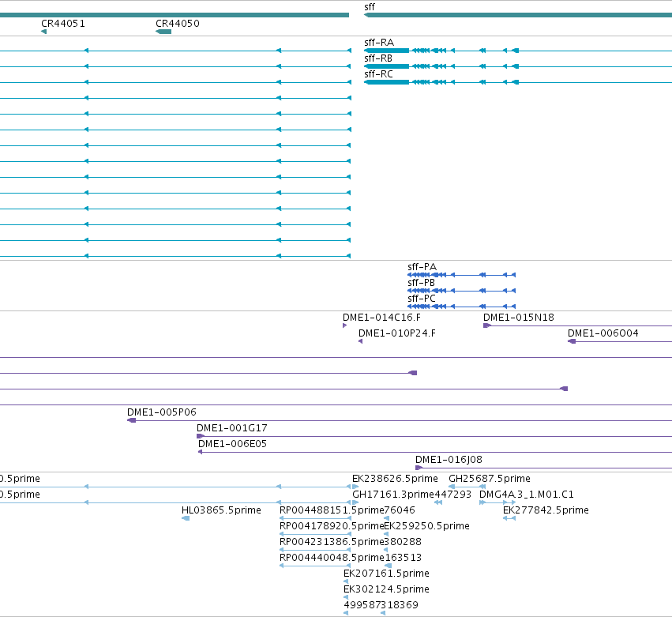Select the DME1-015N18 purple start block
This screenshot has width=672, height=617.
point(487,325)
